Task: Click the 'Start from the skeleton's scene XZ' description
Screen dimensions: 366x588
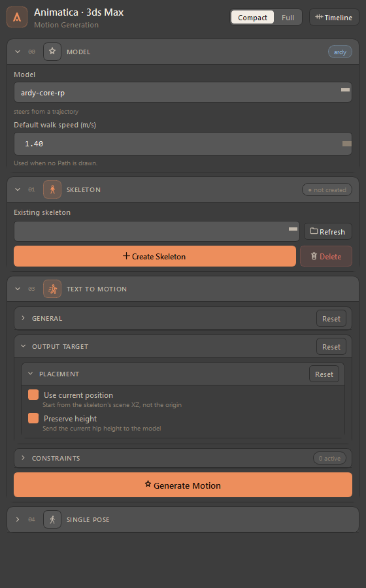Action: [112, 404]
